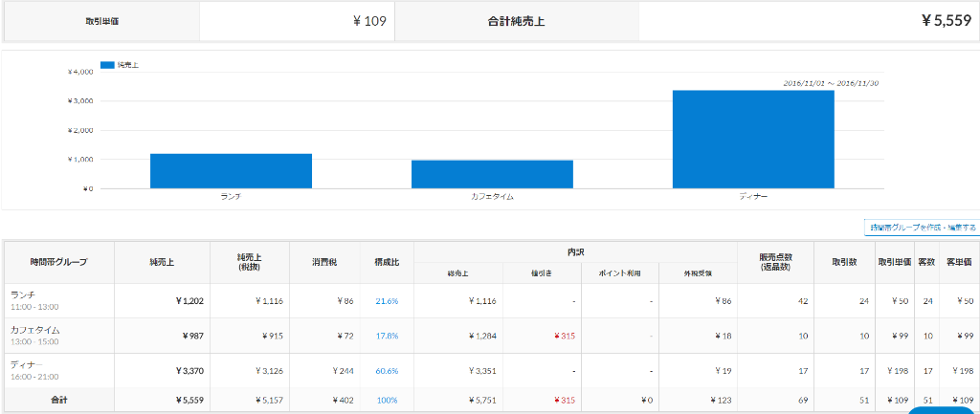Click the 取引数 column header

pyautogui.click(x=845, y=262)
